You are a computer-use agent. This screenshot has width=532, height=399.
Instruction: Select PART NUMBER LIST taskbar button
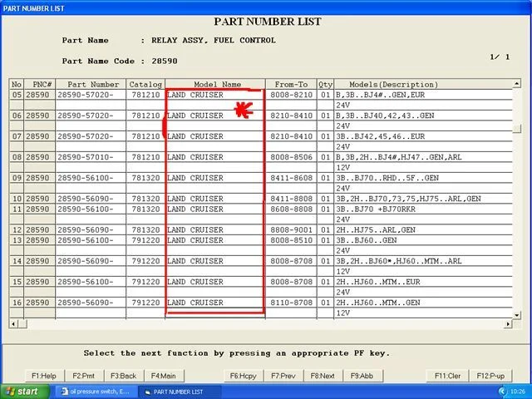[180, 392]
